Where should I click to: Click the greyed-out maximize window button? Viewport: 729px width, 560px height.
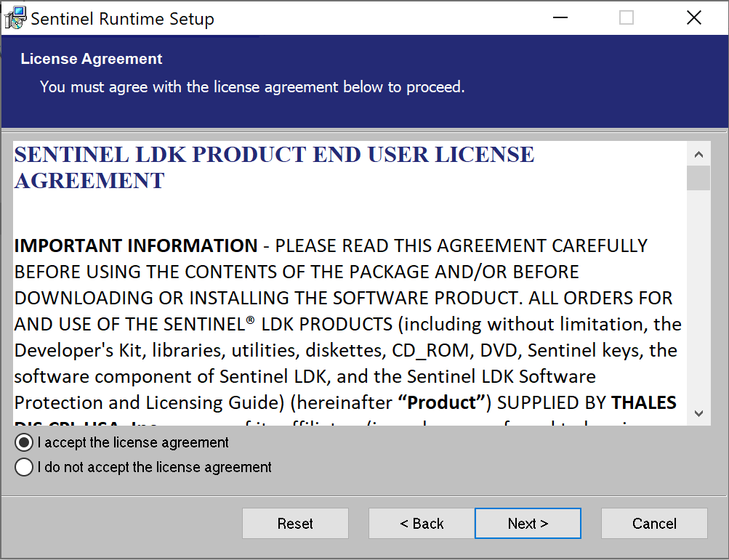[x=626, y=18]
